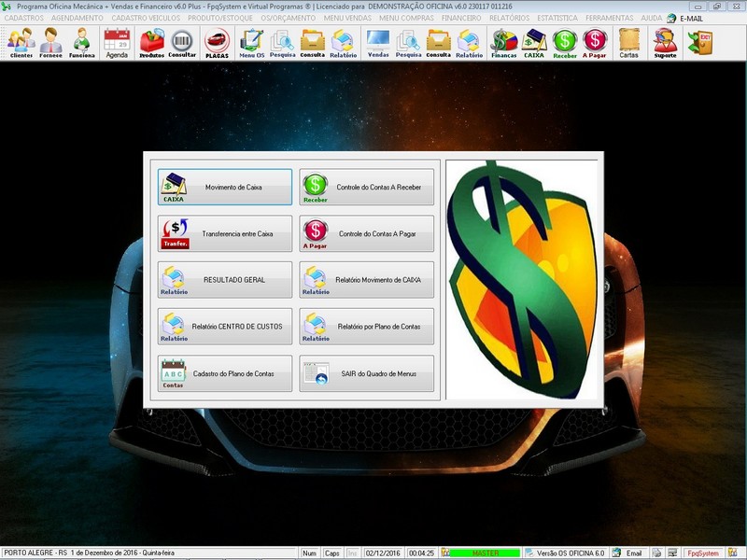Screen dimensions: 747x560
Task: Open the Clientes toolbar icon
Action: point(21,43)
